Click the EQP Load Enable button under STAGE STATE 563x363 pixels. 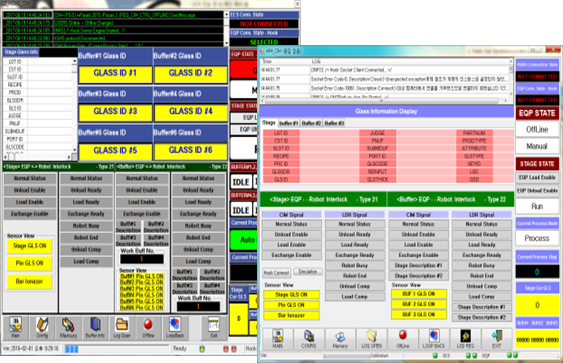tap(537, 177)
